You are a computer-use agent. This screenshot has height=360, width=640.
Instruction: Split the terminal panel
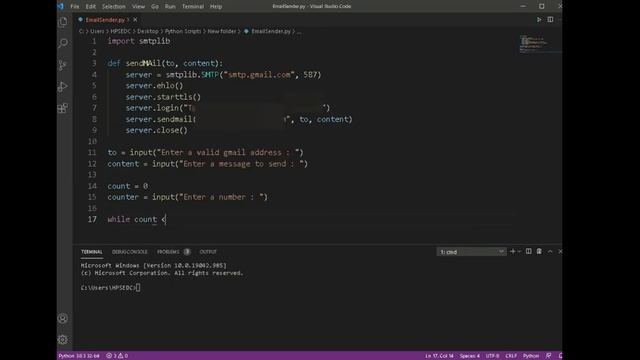click(529, 251)
